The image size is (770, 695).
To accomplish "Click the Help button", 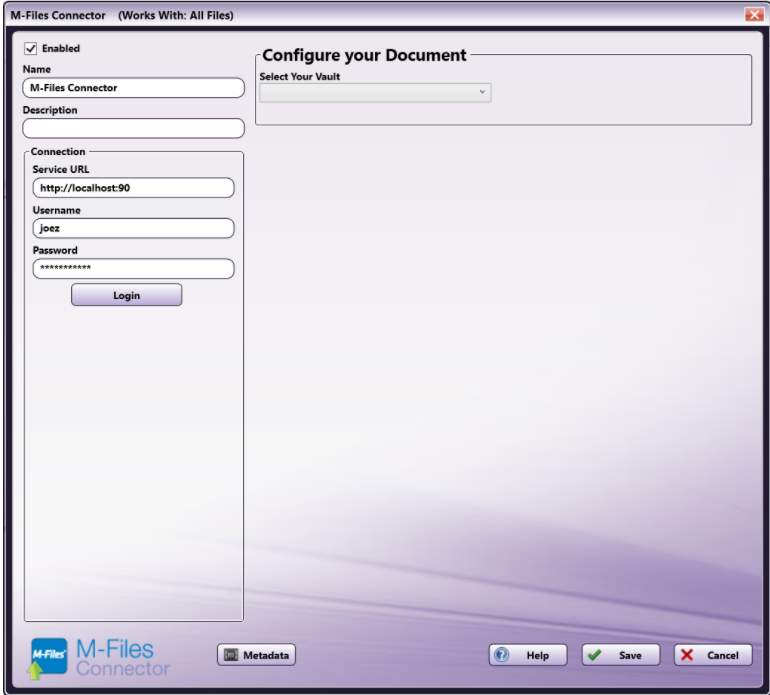I will 528,655.
